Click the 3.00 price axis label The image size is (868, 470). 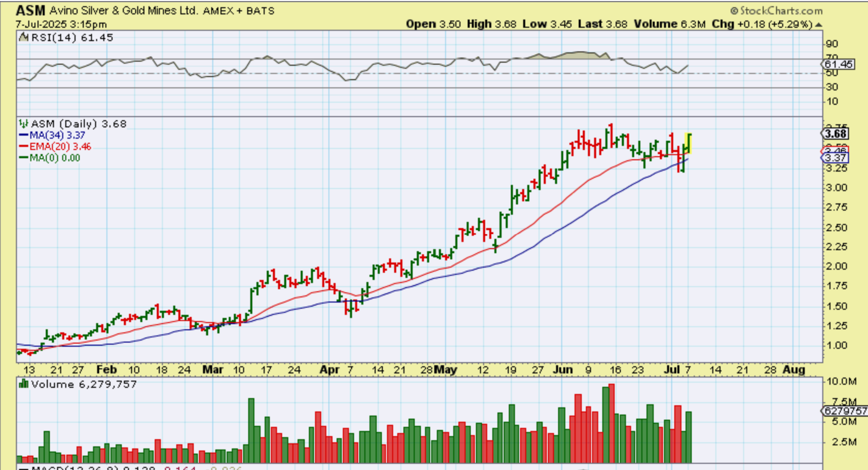(836, 187)
